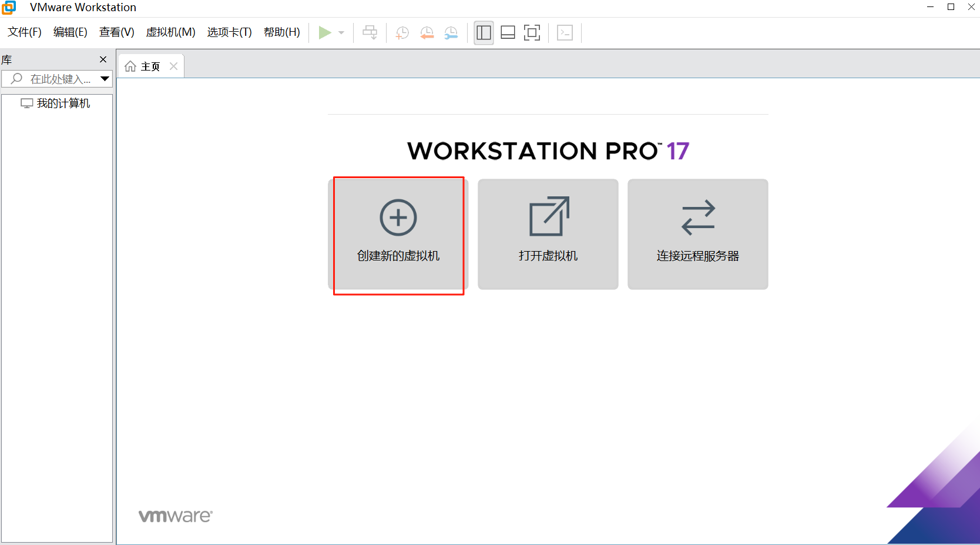Open the power options dropdown arrow

click(x=341, y=32)
